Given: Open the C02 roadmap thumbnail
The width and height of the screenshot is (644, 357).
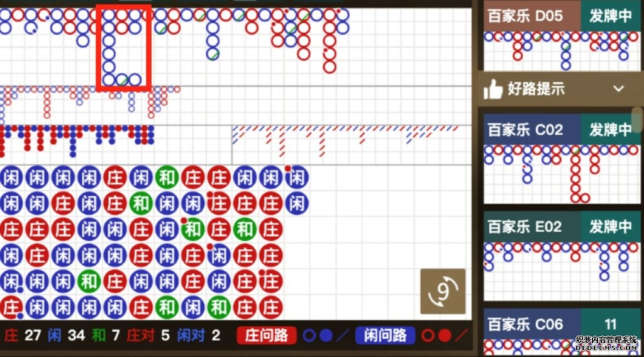Looking at the screenshot, I should (x=562, y=174).
